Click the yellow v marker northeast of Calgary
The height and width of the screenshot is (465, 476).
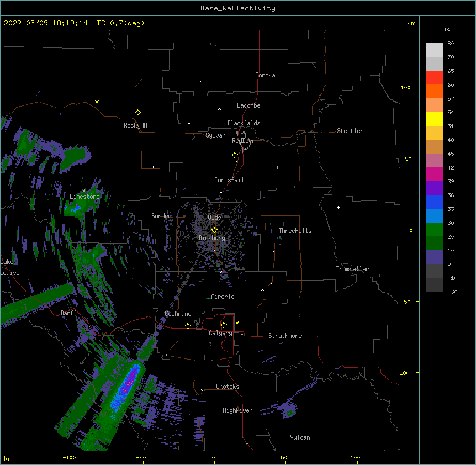click(237, 323)
